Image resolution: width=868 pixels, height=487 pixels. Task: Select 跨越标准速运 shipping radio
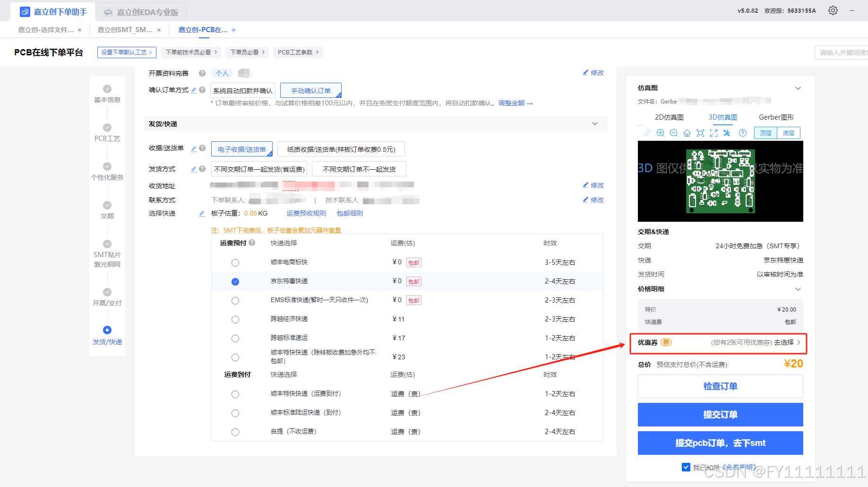[x=235, y=339]
